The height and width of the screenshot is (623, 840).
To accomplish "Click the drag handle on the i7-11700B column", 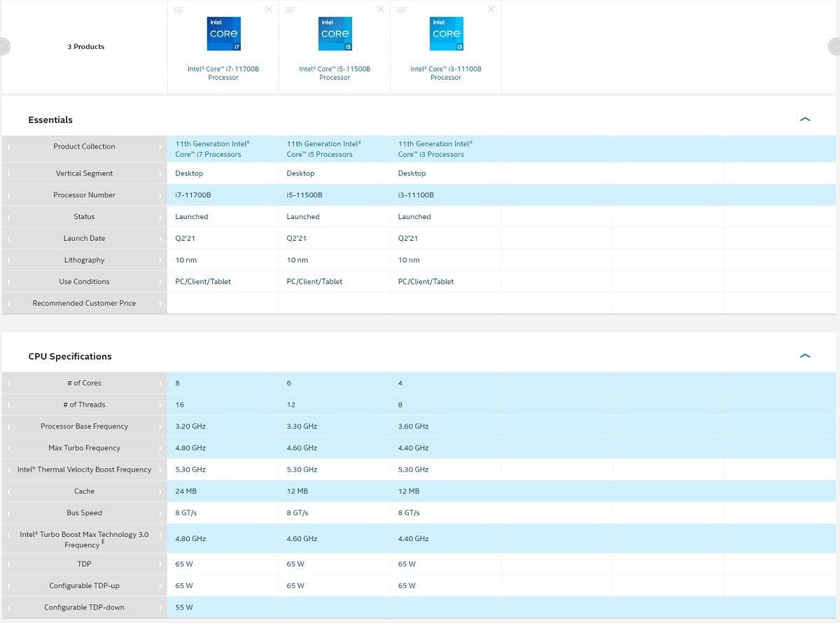I will coord(178,10).
